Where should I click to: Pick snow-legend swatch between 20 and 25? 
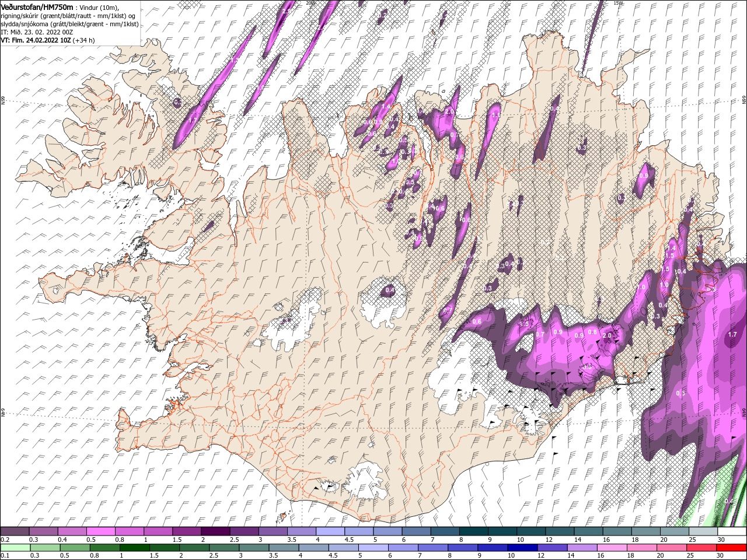[674, 531]
